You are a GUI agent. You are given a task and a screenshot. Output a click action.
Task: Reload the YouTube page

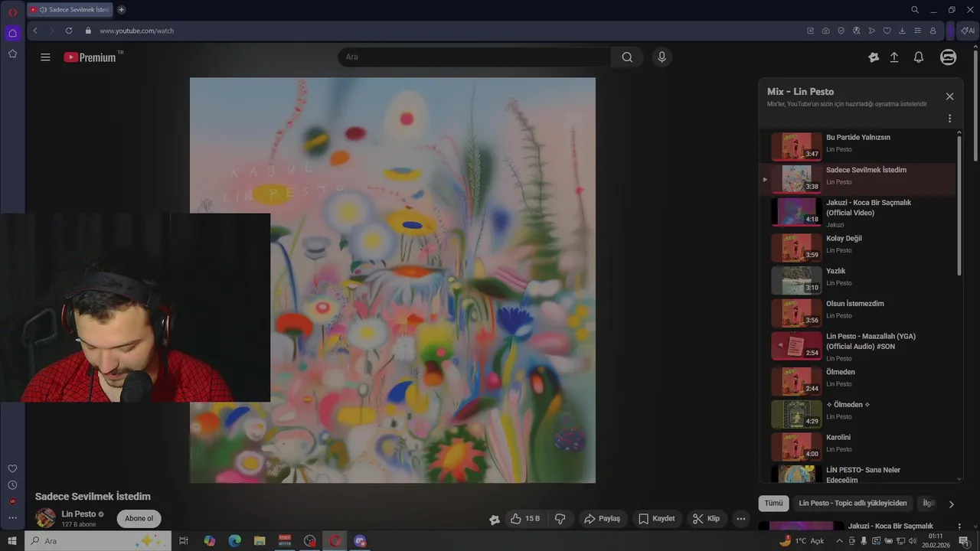tap(68, 31)
